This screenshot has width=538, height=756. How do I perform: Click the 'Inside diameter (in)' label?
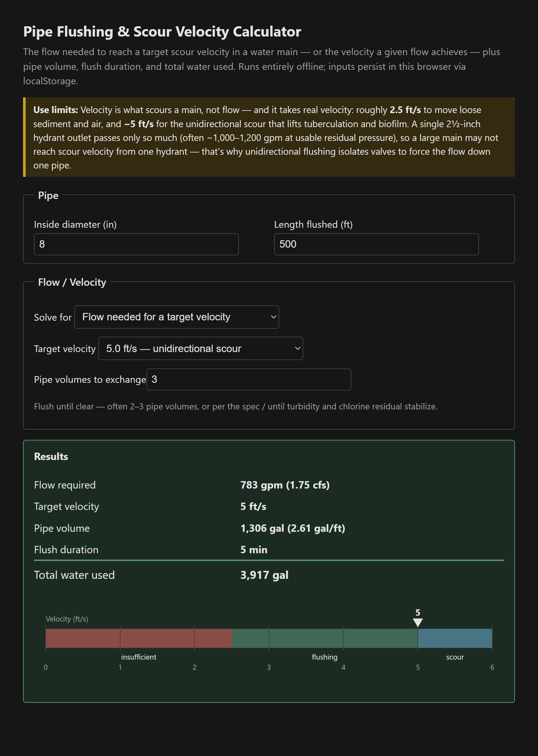tap(75, 225)
